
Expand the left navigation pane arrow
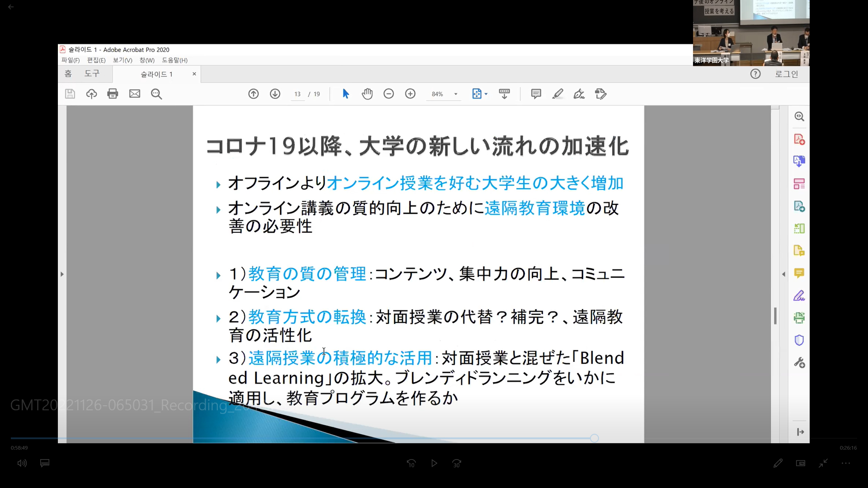coord(62,274)
